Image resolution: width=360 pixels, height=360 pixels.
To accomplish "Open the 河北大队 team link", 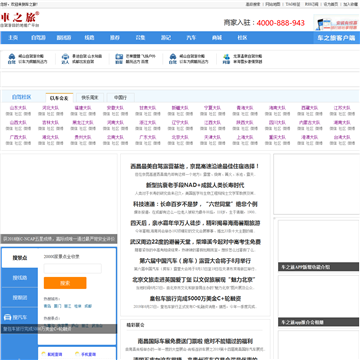I will 50,108.
